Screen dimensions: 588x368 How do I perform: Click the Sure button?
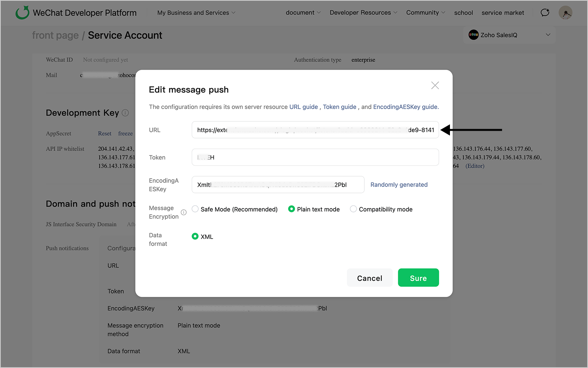[x=418, y=278]
